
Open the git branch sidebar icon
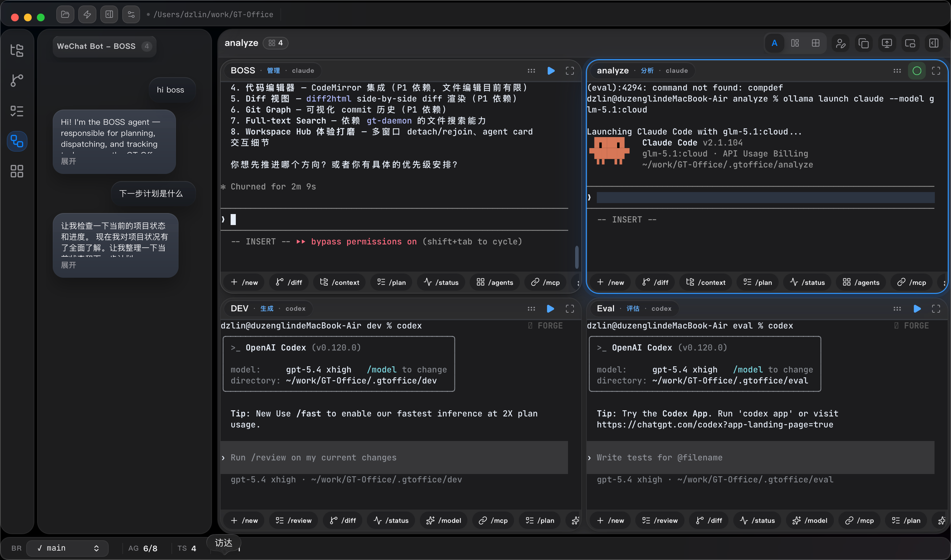tap(16, 81)
